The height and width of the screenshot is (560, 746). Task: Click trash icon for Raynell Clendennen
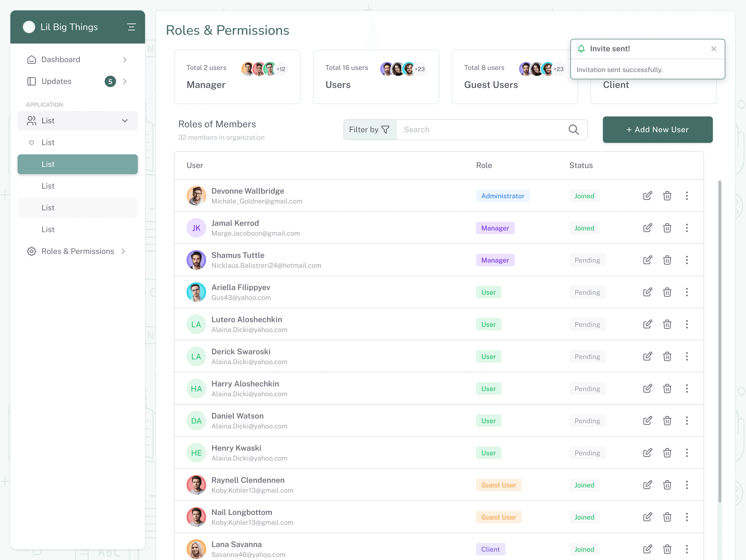pos(667,485)
